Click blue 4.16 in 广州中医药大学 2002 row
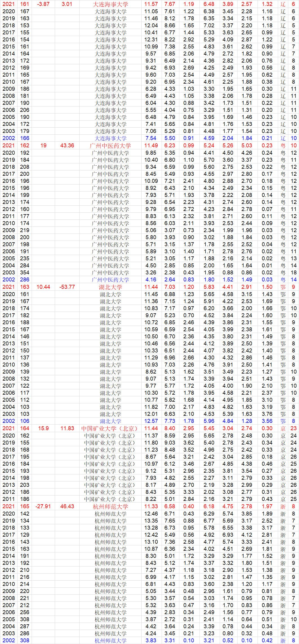 151,280
